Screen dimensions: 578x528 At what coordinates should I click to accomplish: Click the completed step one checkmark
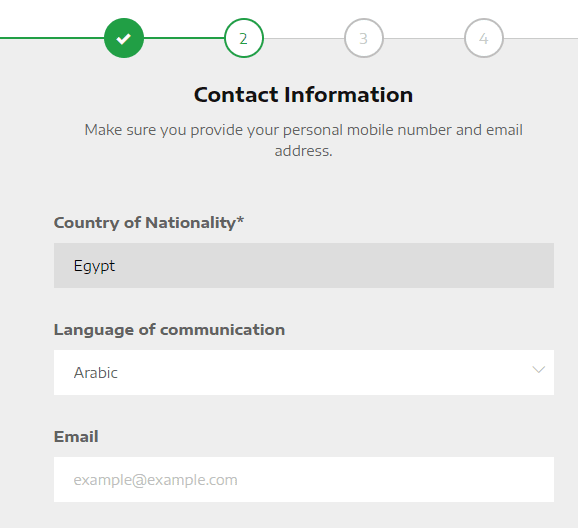tap(124, 38)
